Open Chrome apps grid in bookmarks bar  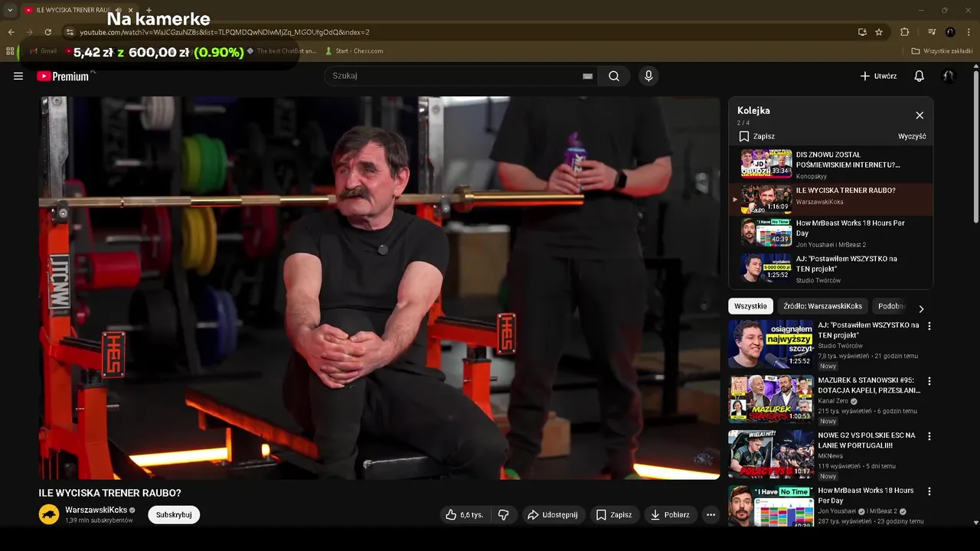[10, 51]
